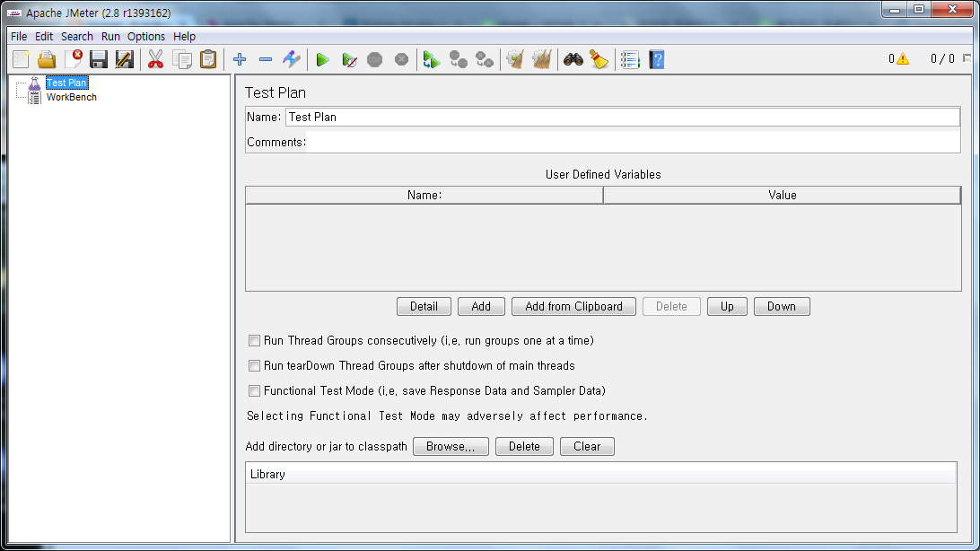Click the Clear classpath button
The image size is (980, 551).
pos(587,446)
